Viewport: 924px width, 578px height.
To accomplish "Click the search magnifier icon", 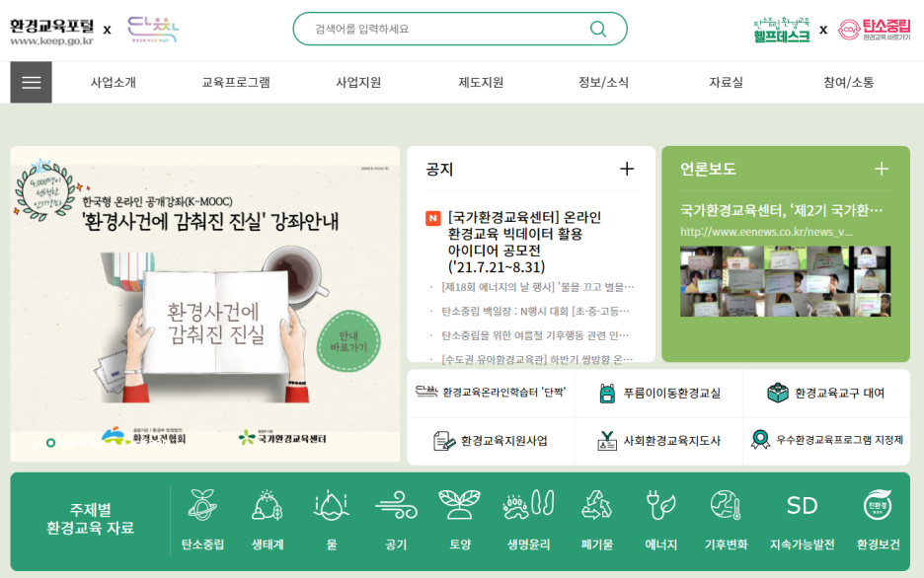I will (x=598, y=29).
